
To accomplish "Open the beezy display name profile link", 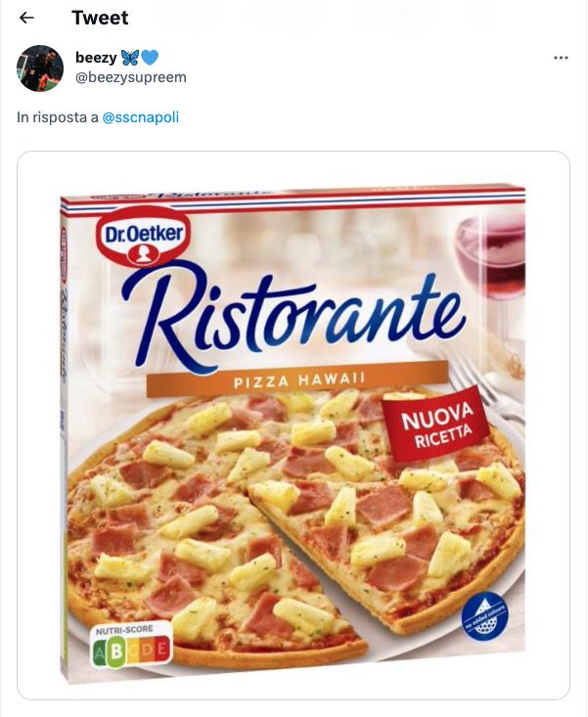I will click(95, 58).
